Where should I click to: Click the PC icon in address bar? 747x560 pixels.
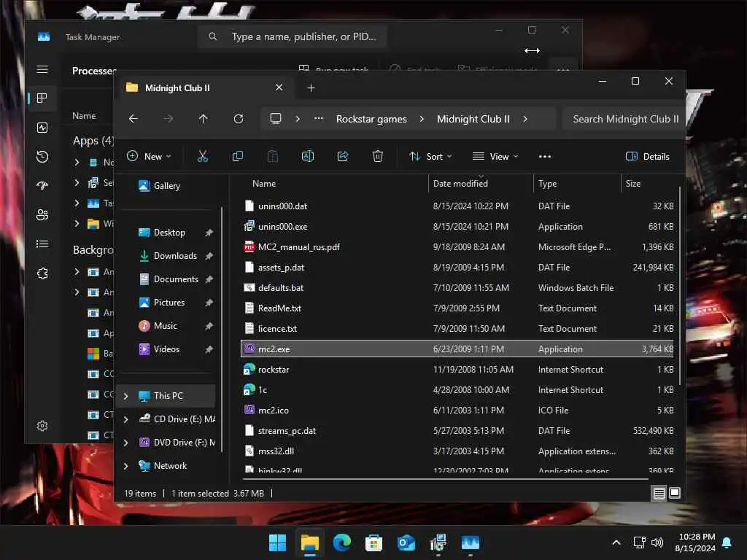tap(275, 119)
